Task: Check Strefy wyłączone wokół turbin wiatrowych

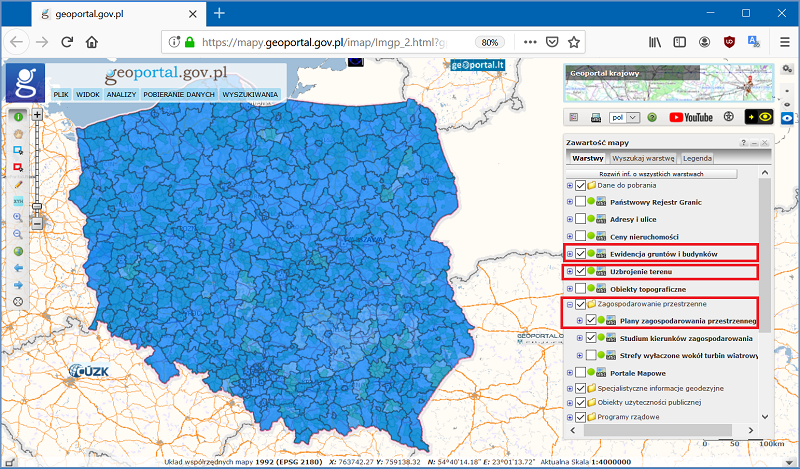Action: tap(592, 355)
